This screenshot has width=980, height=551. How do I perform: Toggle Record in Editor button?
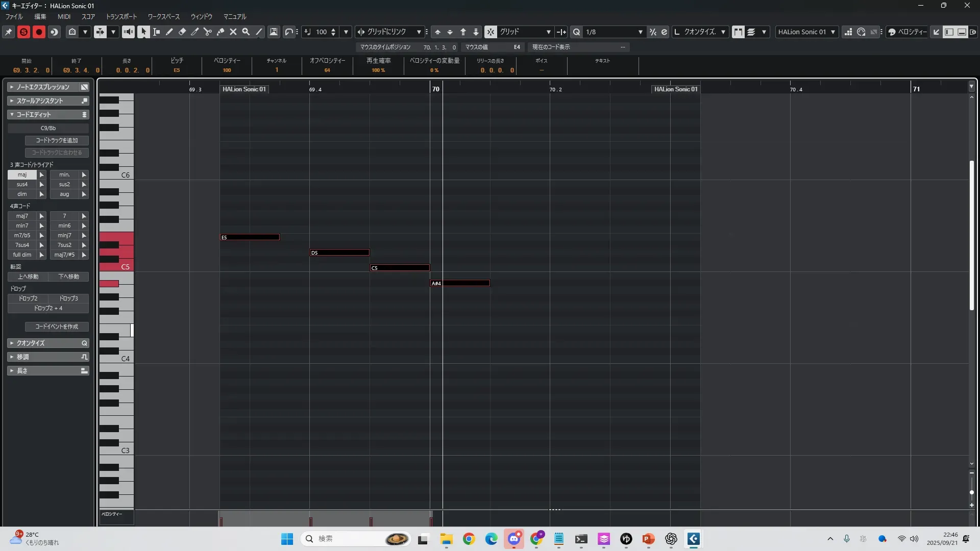[x=39, y=32]
